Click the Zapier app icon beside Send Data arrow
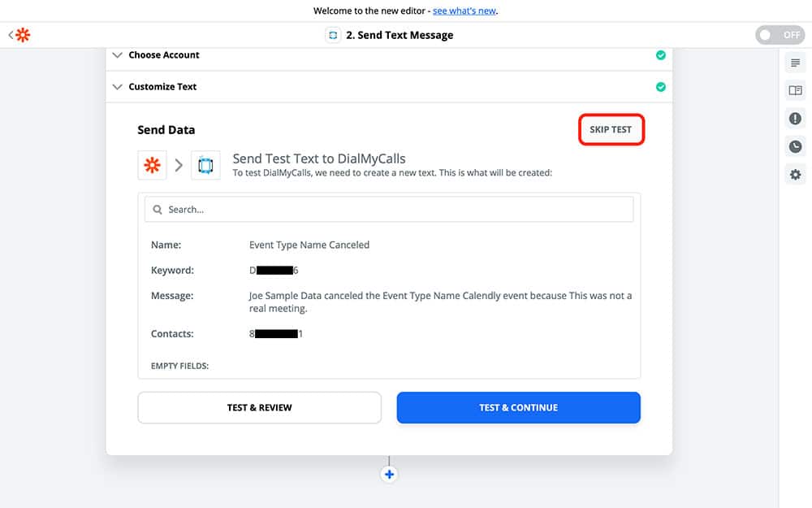Screen dimensions: 812x508 [152, 165]
